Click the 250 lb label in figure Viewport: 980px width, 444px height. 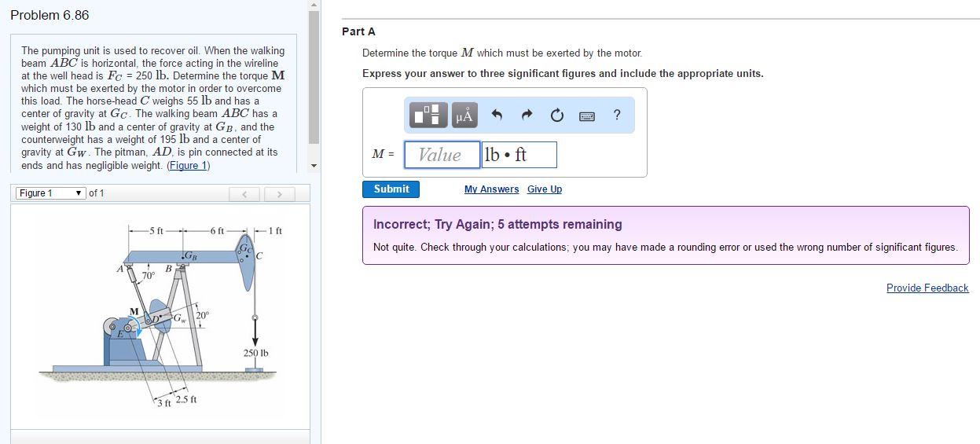(256, 353)
